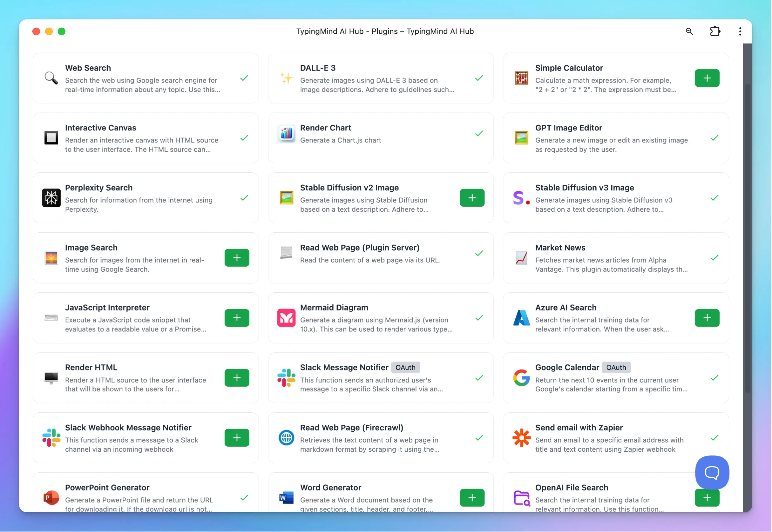Click the Web Search magnifying glass icon
The width and height of the screenshot is (772, 532).
coord(51,78)
